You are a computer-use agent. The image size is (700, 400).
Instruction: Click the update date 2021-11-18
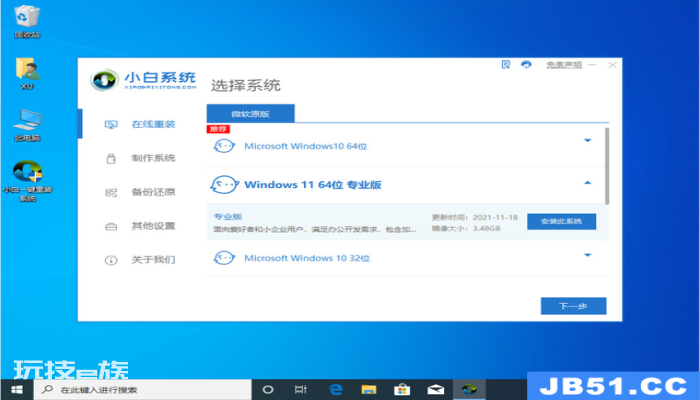point(495,217)
